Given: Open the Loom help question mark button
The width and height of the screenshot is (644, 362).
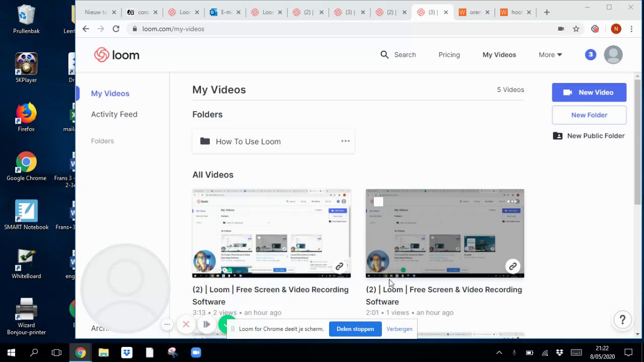Looking at the screenshot, I should pyautogui.click(x=622, y=320).
